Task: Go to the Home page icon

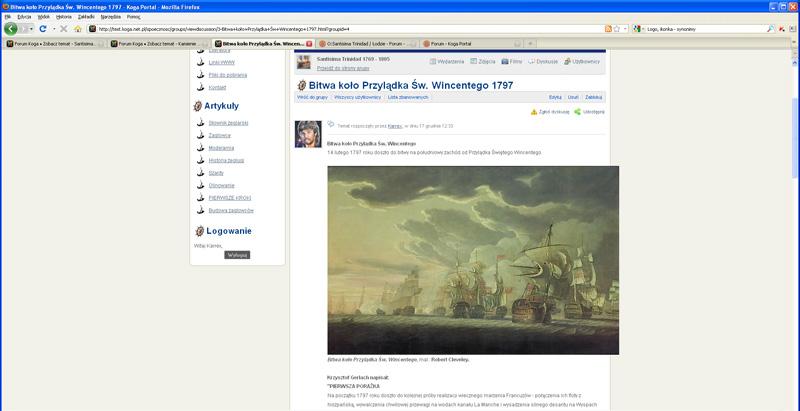Action: click(78, 29)
